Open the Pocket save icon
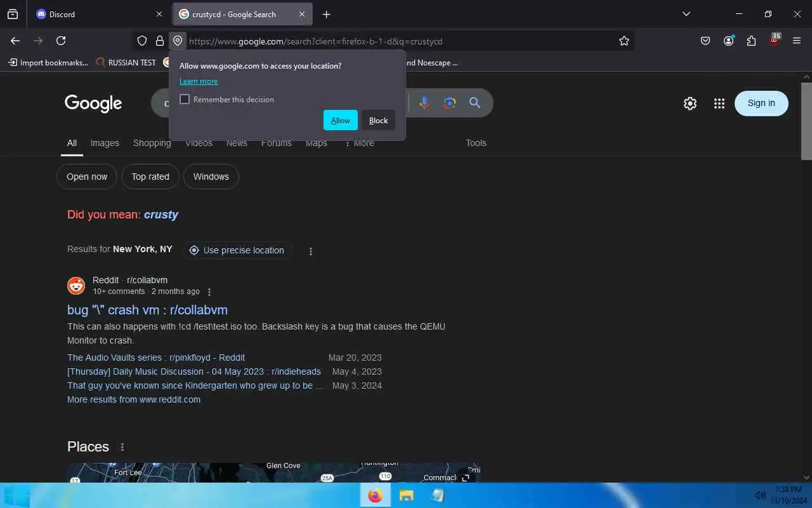This screenshot has height=508, width=812. (x=705, y=41)
